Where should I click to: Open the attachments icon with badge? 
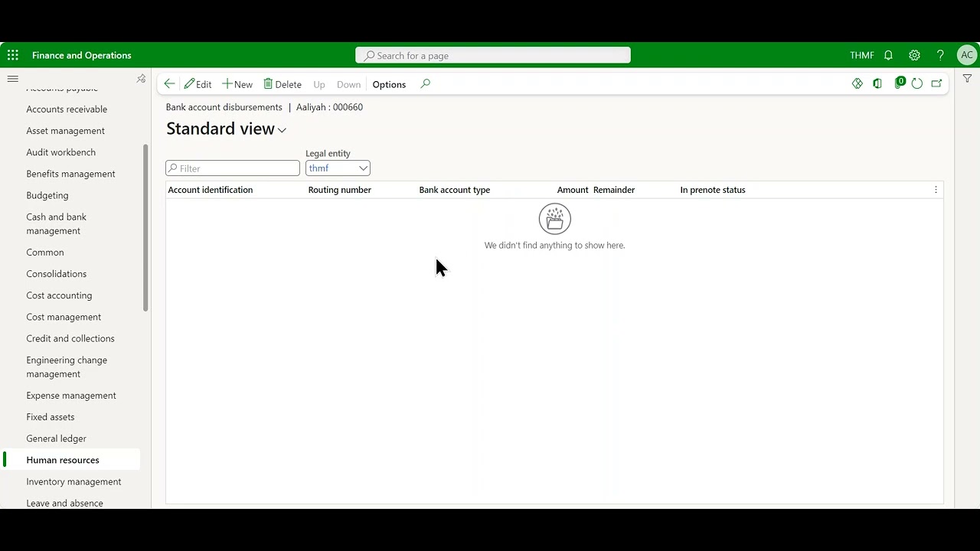click(x=900, y=83)
